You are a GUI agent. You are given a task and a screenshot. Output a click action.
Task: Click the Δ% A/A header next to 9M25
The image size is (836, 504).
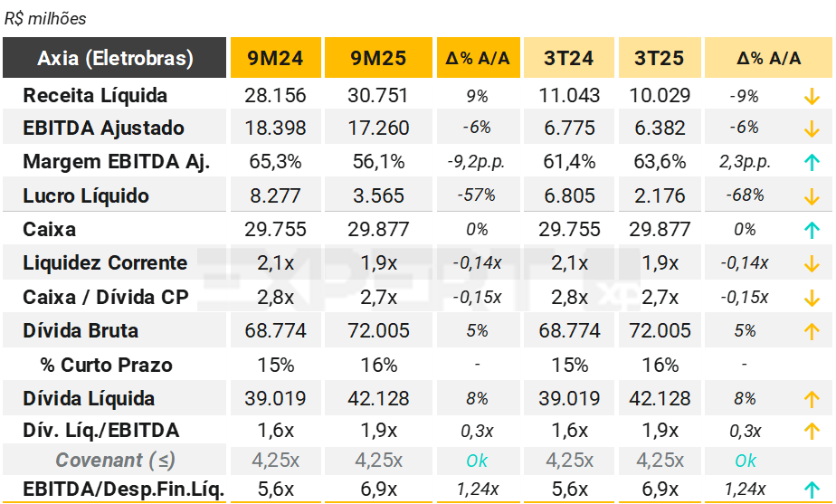(x=478, y=59)
